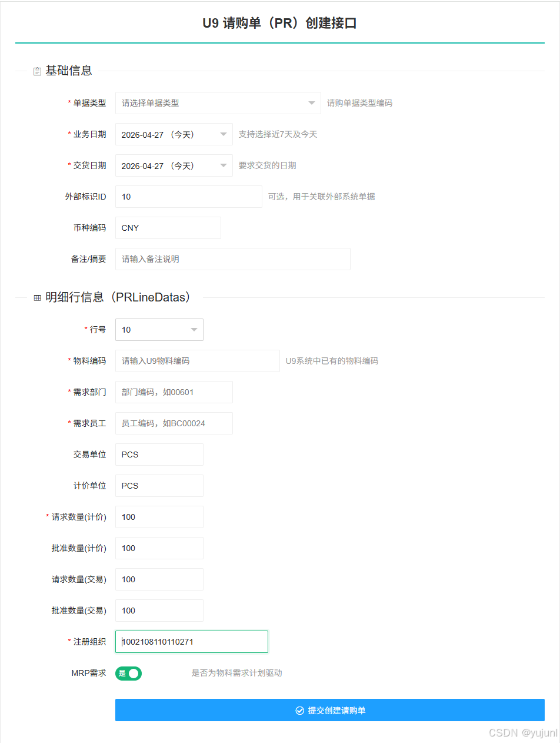Focus the 计价单位 field
This screenshot has width=560, height=743.
(x=159, y=486)
